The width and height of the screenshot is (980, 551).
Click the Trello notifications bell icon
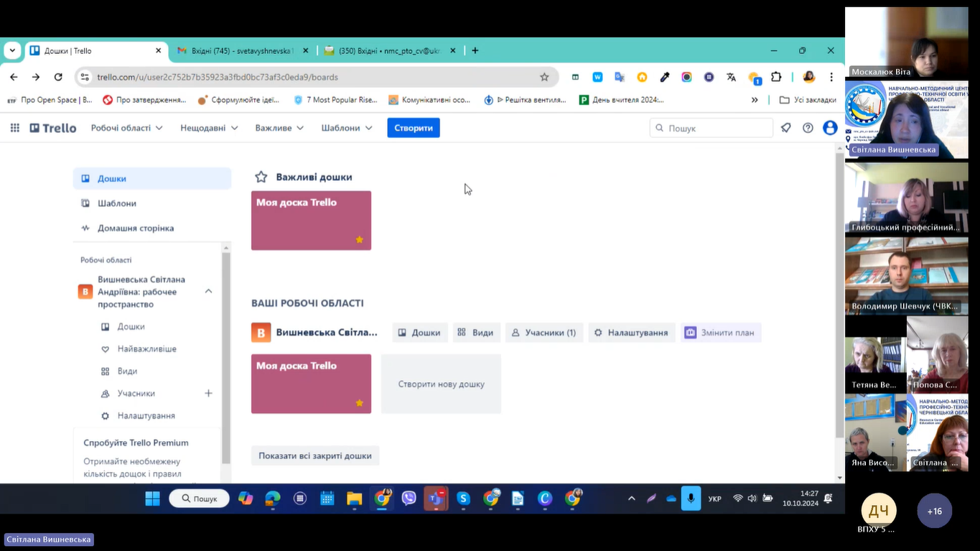click(x=786, y=128)
